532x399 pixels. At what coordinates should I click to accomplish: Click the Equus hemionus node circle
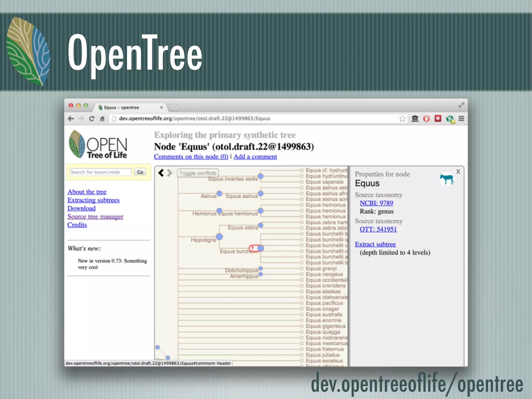pyautogui.click(x=261, y=211)
